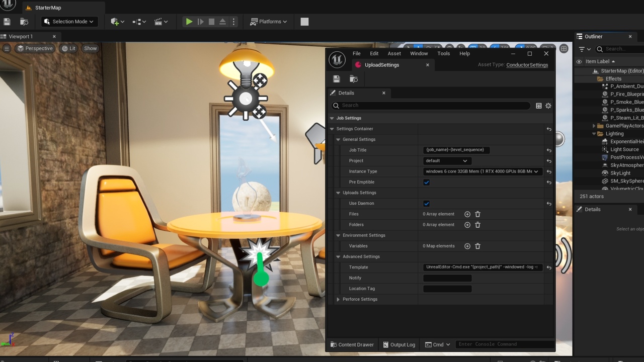Open the Tools menu
Screen dimensions: 644x362
click(444, 53)
